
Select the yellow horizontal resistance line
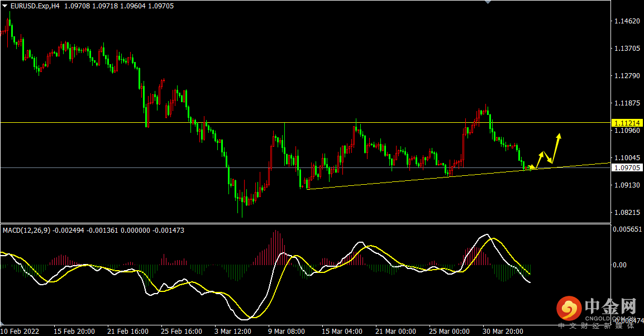[305, 123]
